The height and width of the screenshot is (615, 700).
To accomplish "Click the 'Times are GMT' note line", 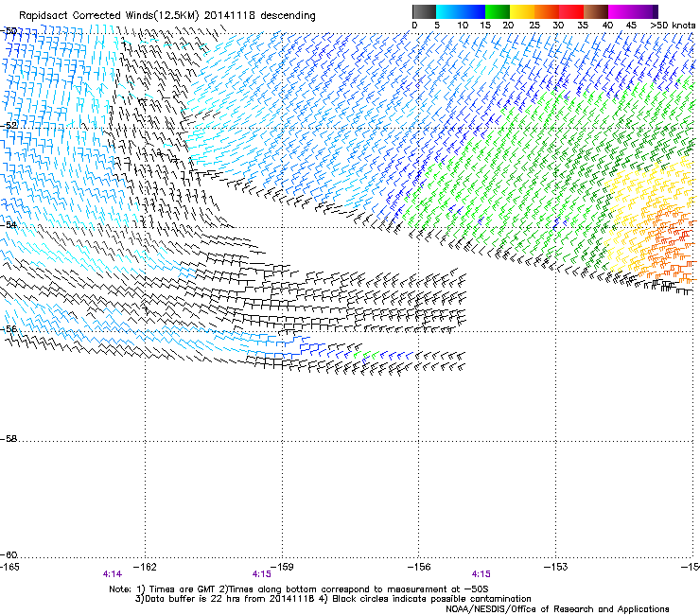I will [299, 589].
